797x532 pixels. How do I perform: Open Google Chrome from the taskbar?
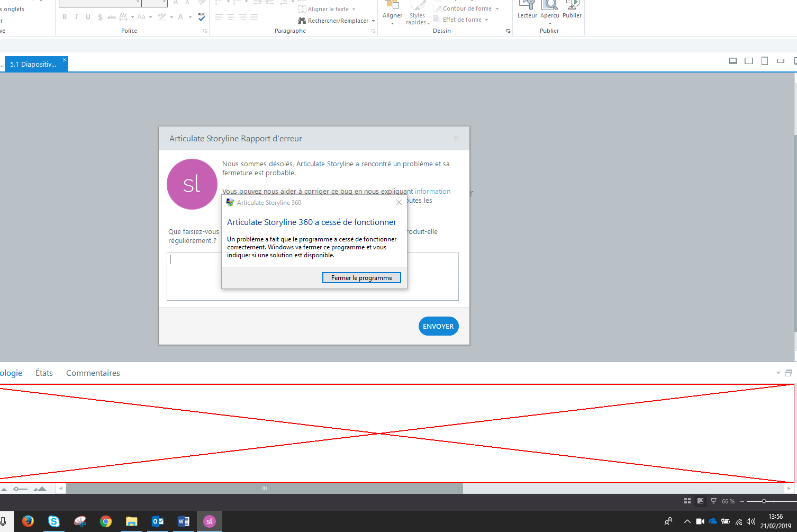106,521
